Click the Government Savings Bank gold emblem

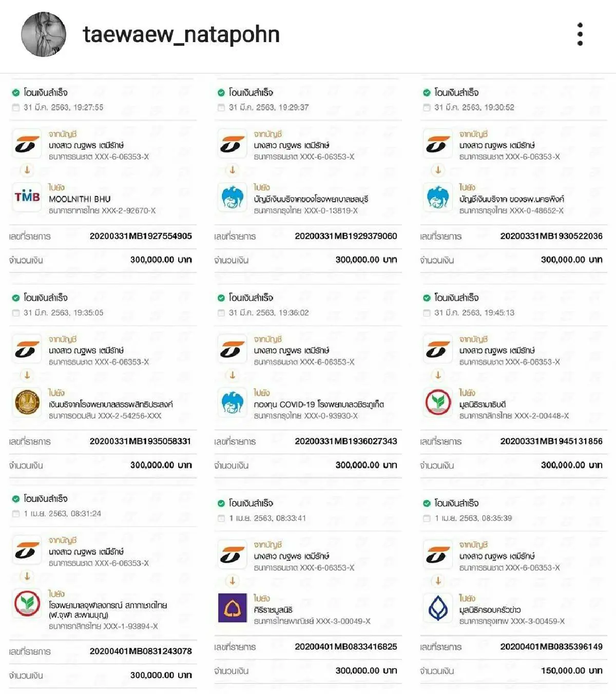coord(27,402)
